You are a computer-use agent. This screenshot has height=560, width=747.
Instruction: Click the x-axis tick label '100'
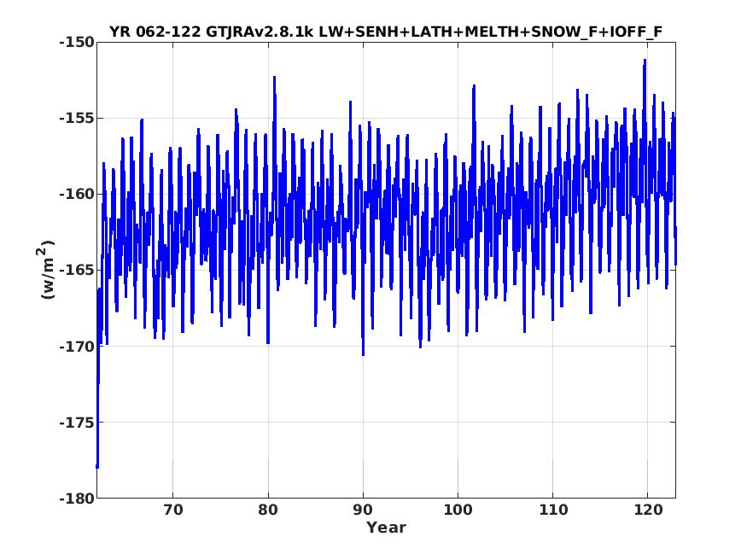point(458,510)
